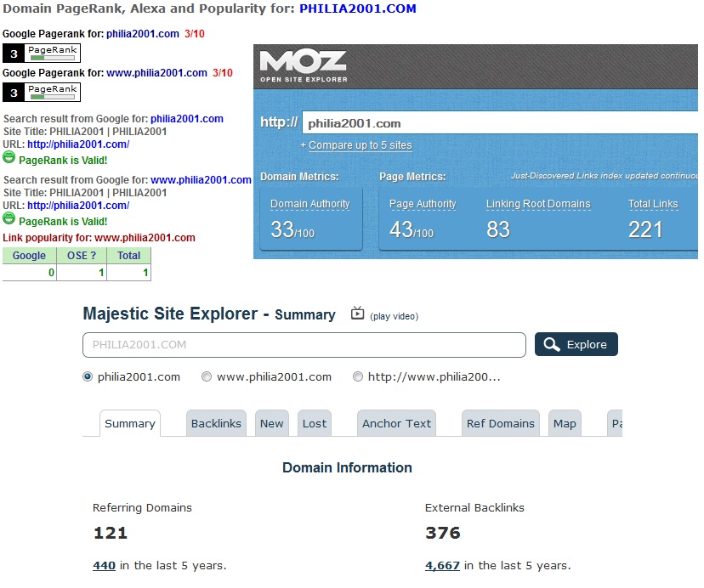Open the PHILIA2001.COM heading link
Viewport: 704px width, 588px height.
[x=358, y=8]
